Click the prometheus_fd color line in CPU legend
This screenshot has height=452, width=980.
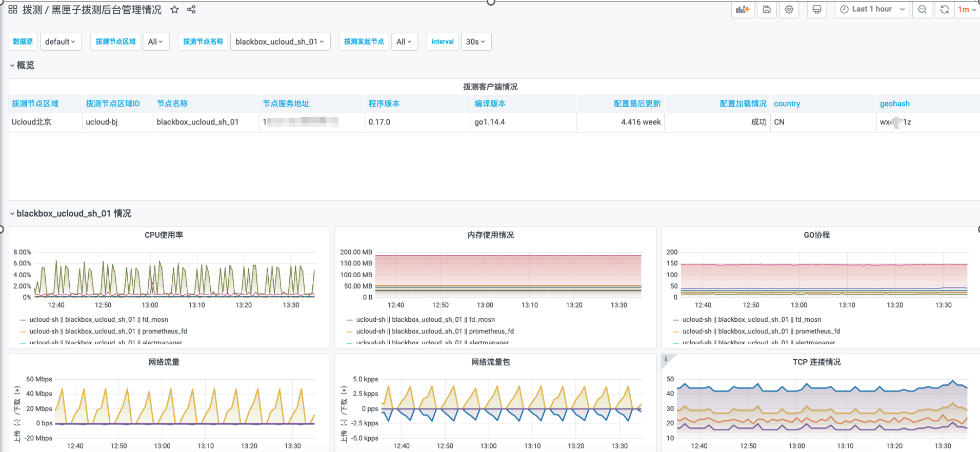23,332
